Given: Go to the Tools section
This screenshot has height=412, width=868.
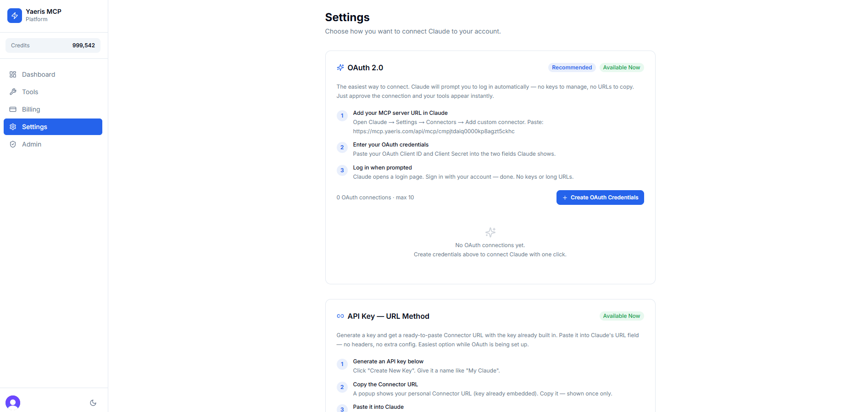Looking at the screenshot, I should point(53,92).
